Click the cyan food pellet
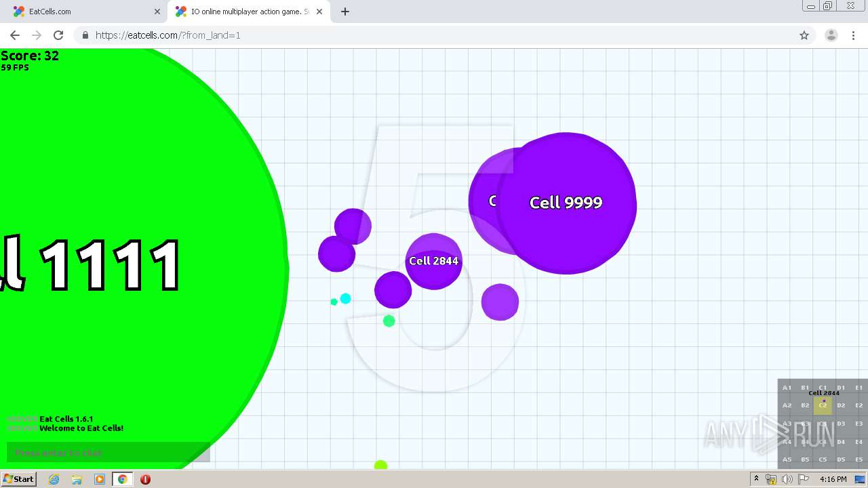 (x=345, y=298)
